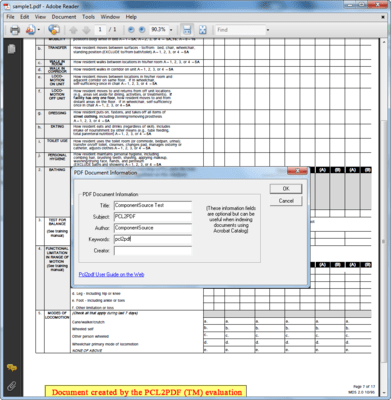Open the Tools menu
391x400 pixels.
[x=88, y=17]
